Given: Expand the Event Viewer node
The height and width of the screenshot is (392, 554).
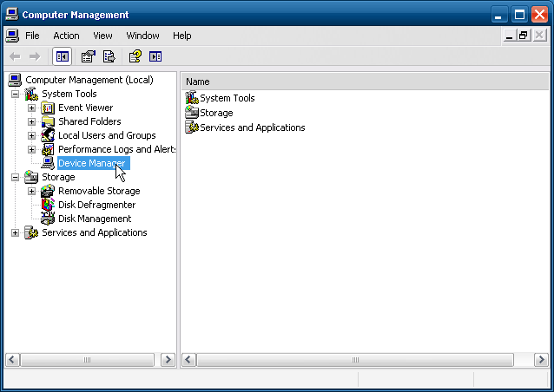Looking at the screenshot, I should tap(31, 108).
